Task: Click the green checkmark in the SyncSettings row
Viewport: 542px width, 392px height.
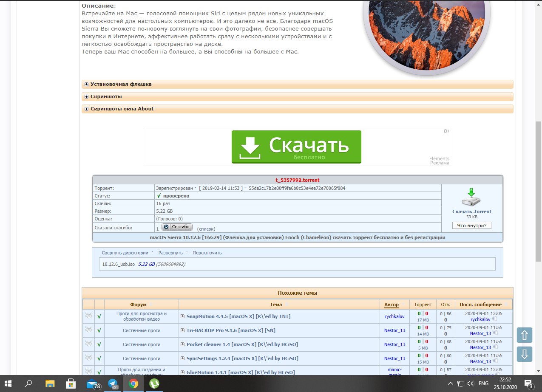Action: [x=99, y=358]
